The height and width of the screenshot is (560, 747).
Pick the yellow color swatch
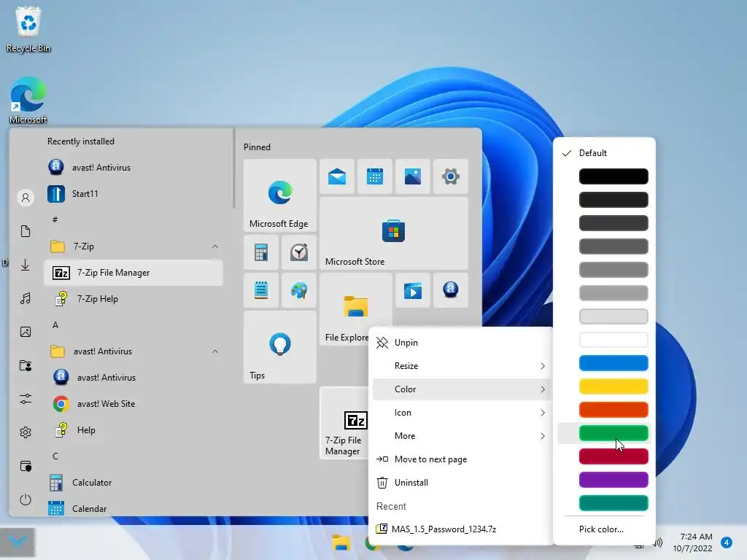point(614,386)
